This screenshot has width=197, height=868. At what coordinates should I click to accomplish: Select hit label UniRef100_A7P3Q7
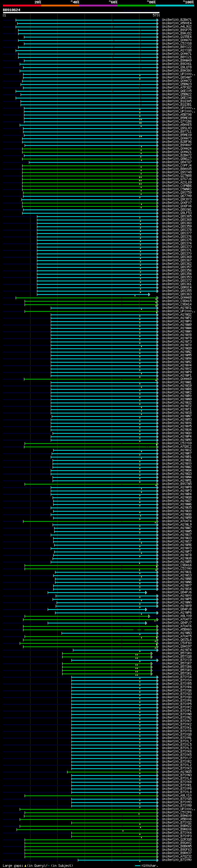176,88
